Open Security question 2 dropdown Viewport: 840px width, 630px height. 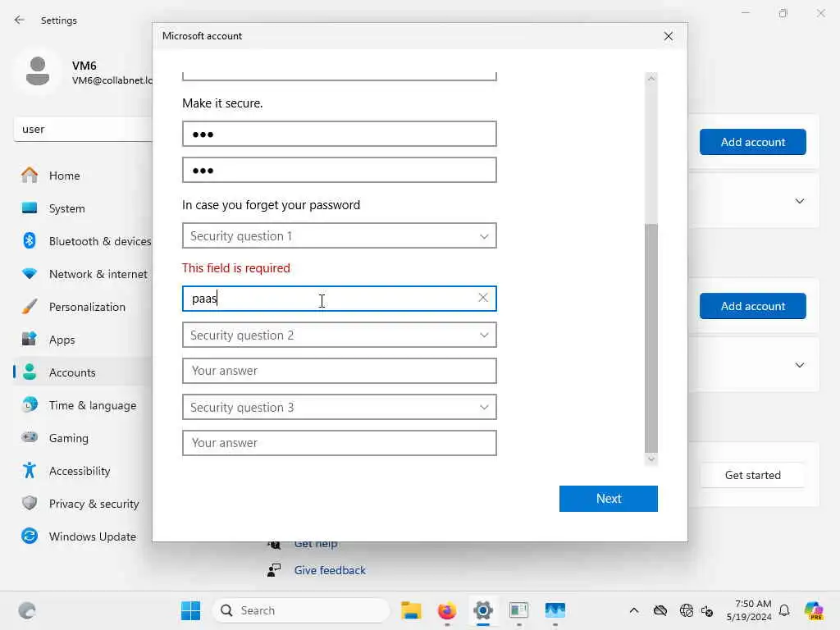(x=339, y=335)
